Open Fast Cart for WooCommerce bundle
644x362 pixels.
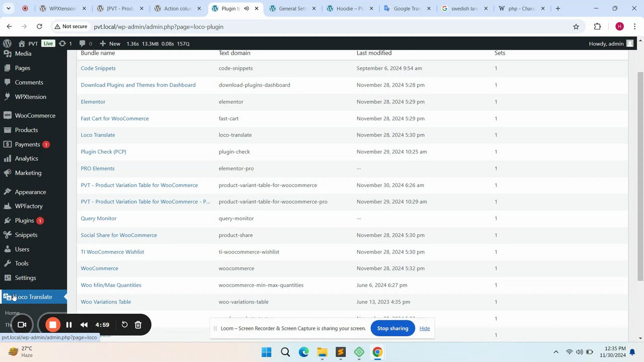click(x=115, y=119)
